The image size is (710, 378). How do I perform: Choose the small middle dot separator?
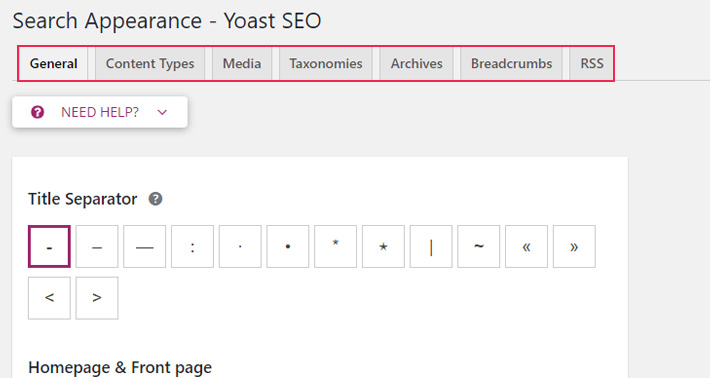240,247
